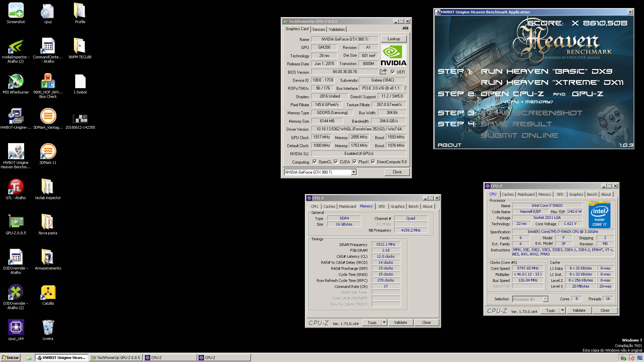Image resolution: width=644 pixels, height=362 pixels.
Task: Click Close in CPU-Z processor window
Action: click(605, 310)
